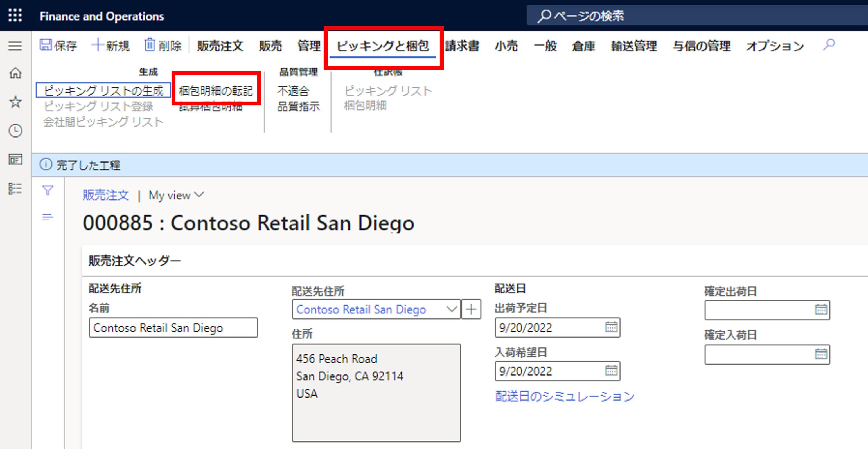Click the Finance and Operations title
868x449 pixels.
[x=102, y=16]
